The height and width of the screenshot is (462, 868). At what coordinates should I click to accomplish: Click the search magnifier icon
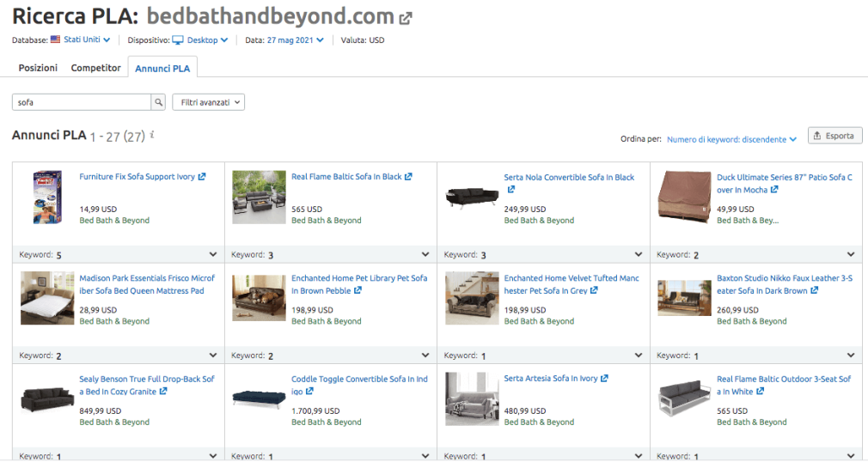[158, 102]
